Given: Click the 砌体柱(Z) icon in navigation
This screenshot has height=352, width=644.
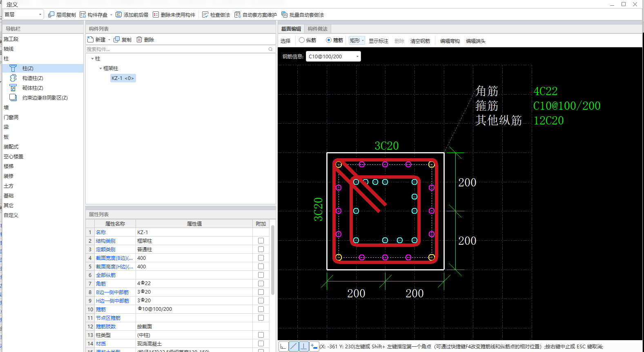Looking at the screenshot, I should pos(13,88).
